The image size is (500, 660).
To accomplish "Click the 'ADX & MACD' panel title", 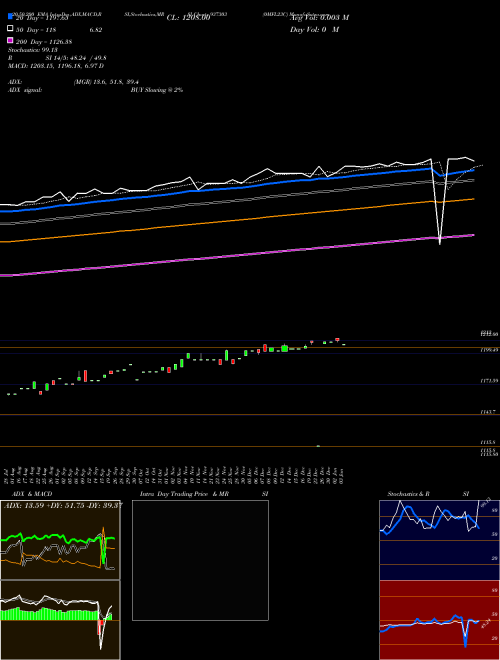I will tap(32, 494).
